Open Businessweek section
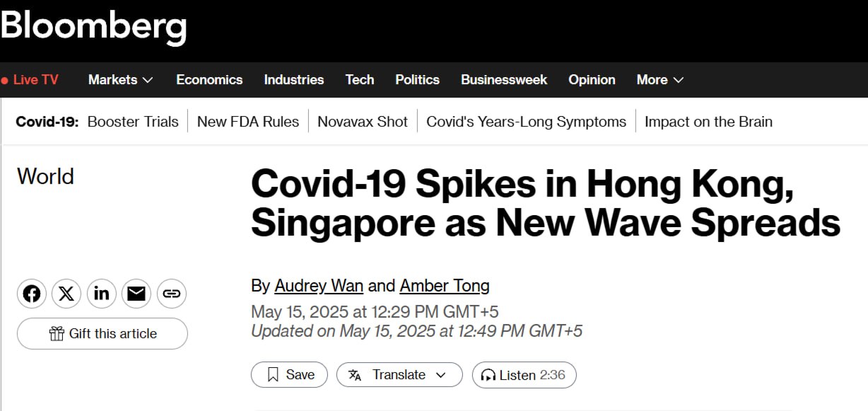 coord(503,80)
